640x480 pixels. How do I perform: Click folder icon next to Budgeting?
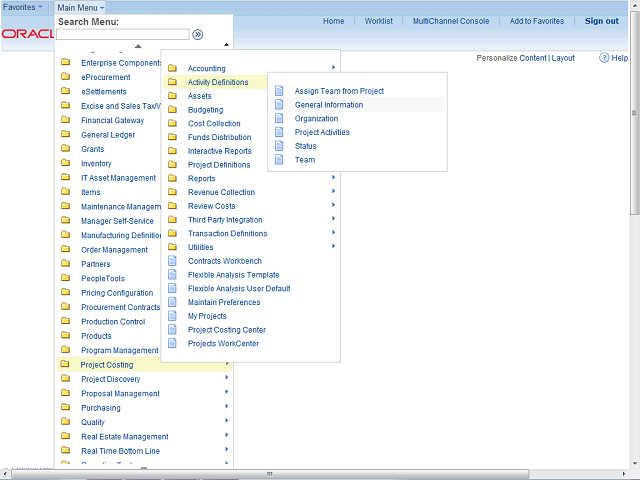tap(172, 110)
